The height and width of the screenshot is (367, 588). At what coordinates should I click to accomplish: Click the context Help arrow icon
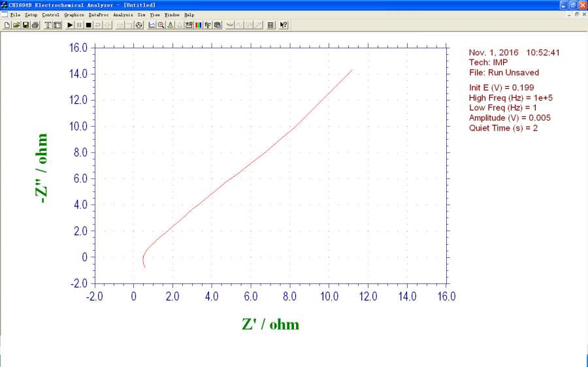[284, 25]
